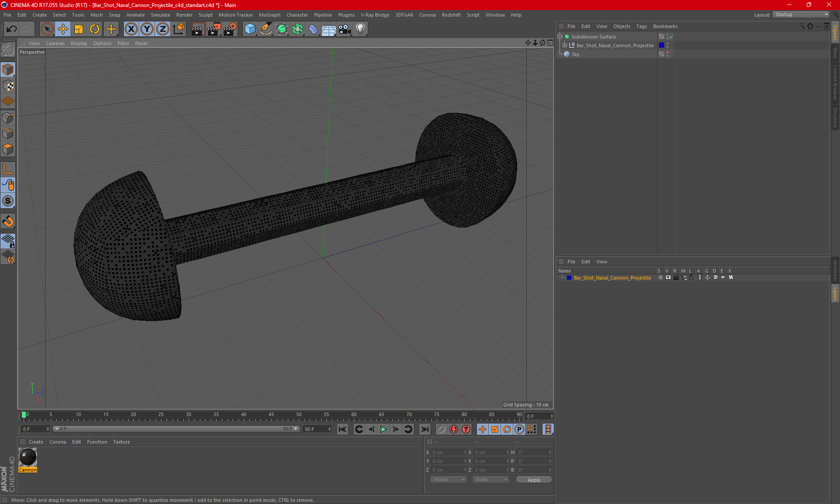The height and width of the screenshot is (504, 840).
Task: Expand the Bar_Shot_Naval_Cannon_Projectile node
Action: point(565,45)
